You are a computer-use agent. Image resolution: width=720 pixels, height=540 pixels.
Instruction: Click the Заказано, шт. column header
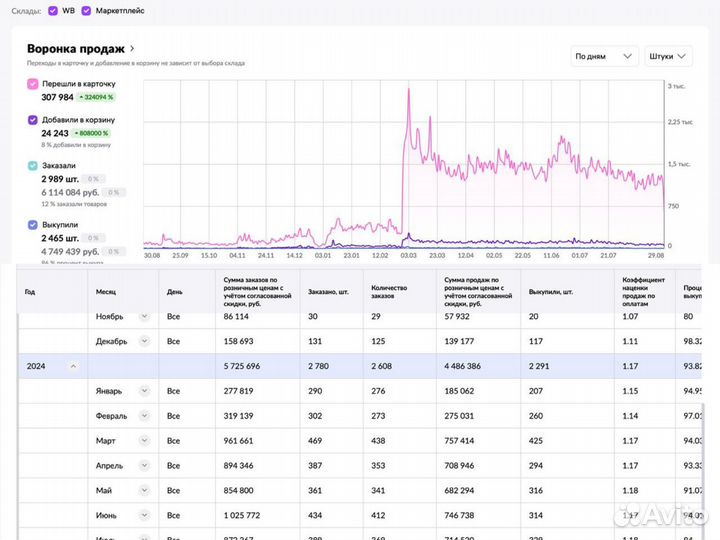coord(328,292)
